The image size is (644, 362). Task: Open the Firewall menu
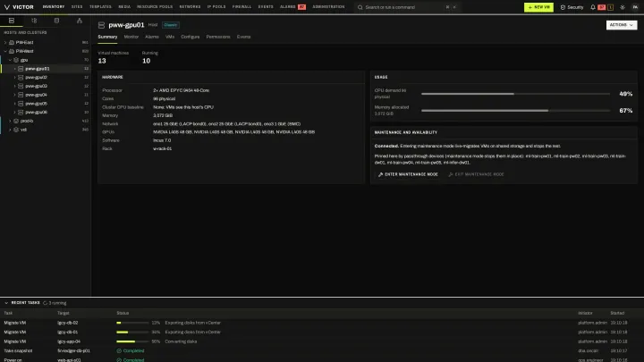[241, 7]
